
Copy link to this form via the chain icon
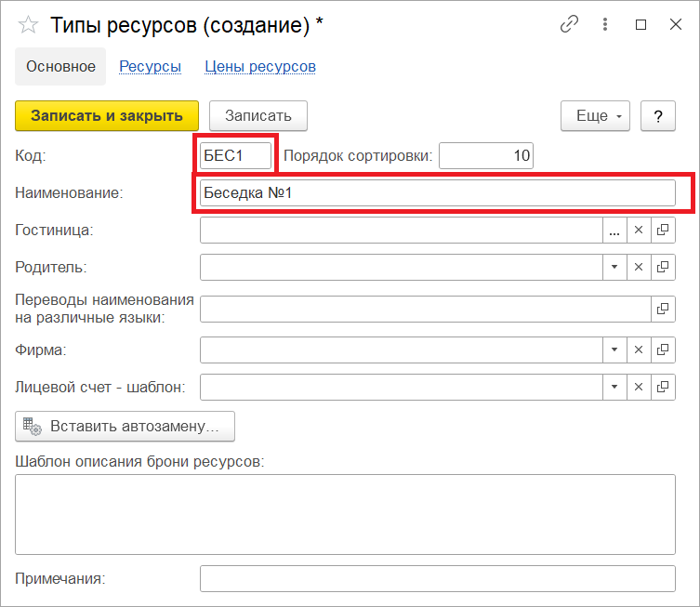569,24
